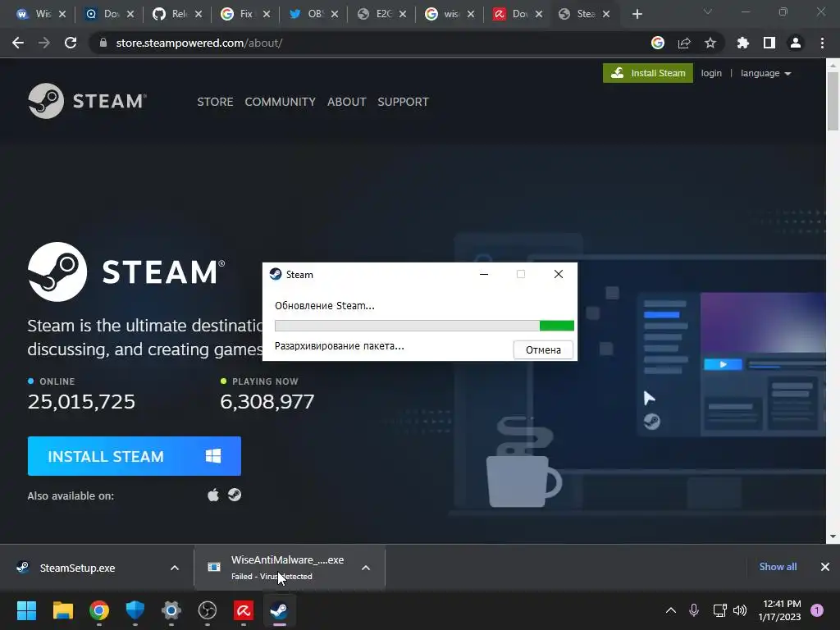The height and width of the screenshot is (630, 840).
Task: Click the Steam taskbar icon
Action: (x=279, y=610)
